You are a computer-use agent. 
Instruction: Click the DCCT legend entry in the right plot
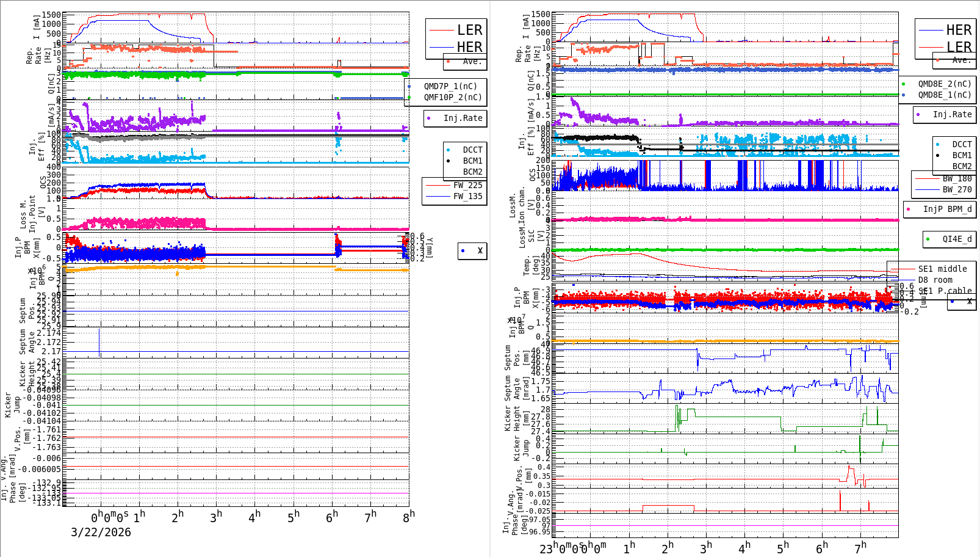click(962, 144)
